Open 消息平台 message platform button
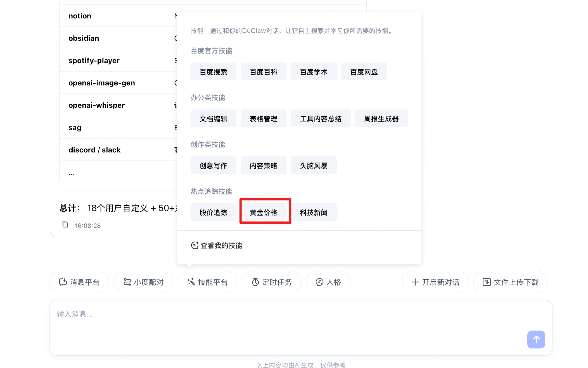The height and width of the screenshot is (368, 588). [x=79, y=282]
